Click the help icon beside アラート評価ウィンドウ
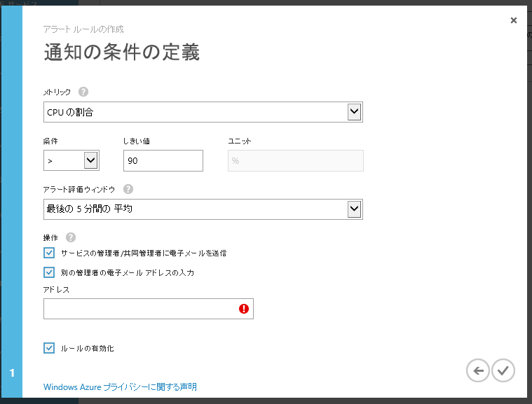The image size is (532, 404). [128, 189]
